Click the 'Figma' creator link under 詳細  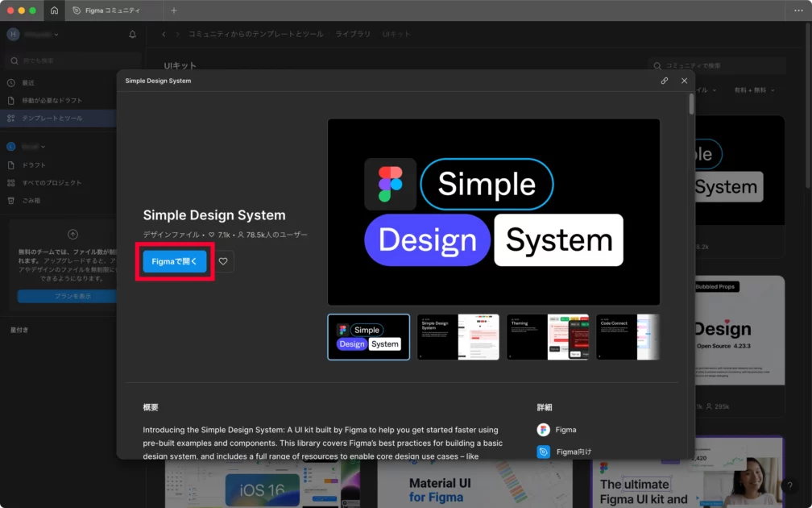[x=565, y=430]
